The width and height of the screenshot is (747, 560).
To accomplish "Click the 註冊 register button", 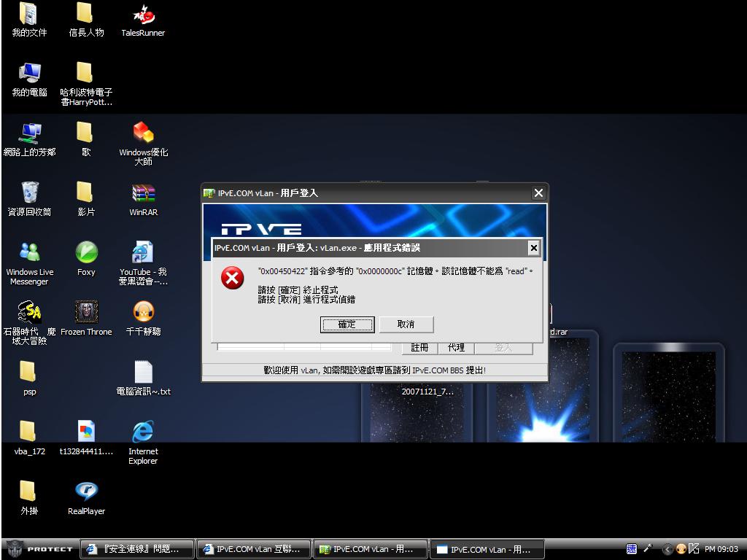I will point(419,348).
